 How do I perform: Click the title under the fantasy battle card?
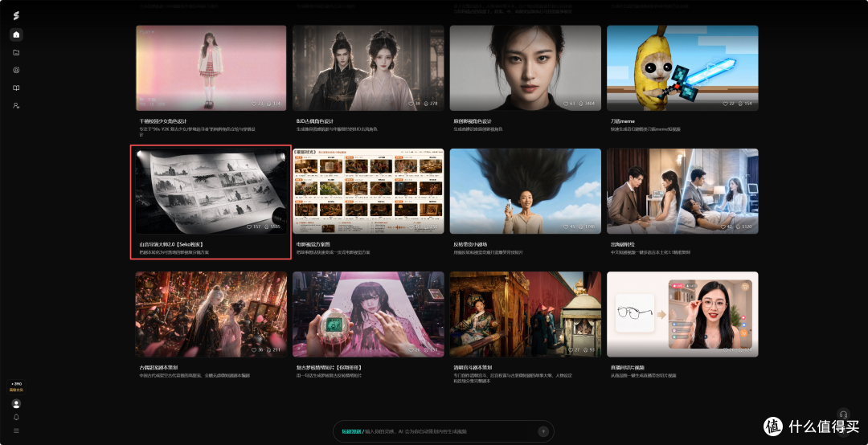pyautogui.click(x=158, y=367)
